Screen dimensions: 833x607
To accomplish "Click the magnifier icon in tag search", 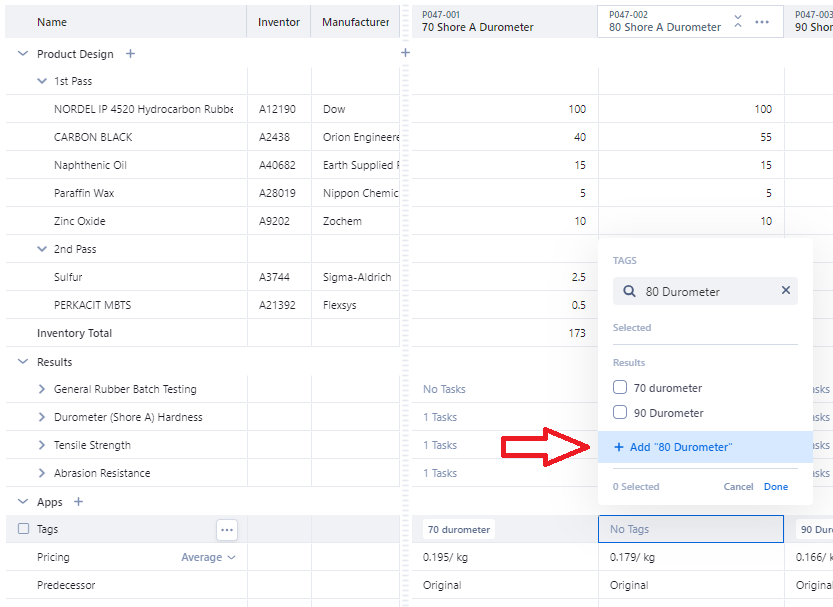I will [629, 292].
